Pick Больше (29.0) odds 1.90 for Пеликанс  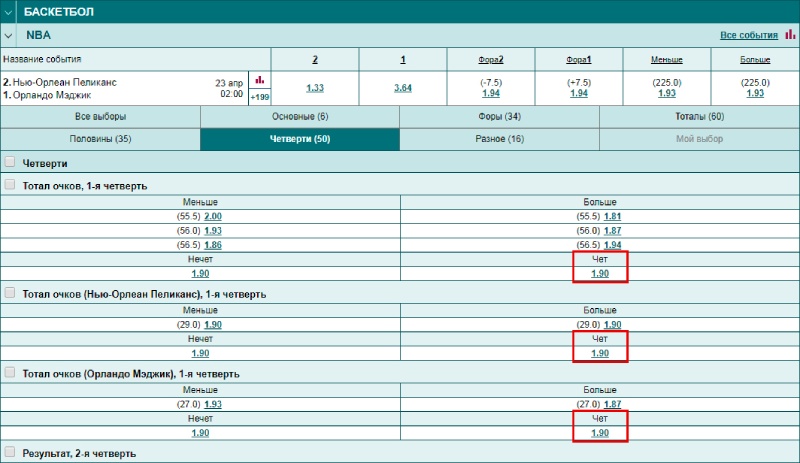click(x=612, y=325)
